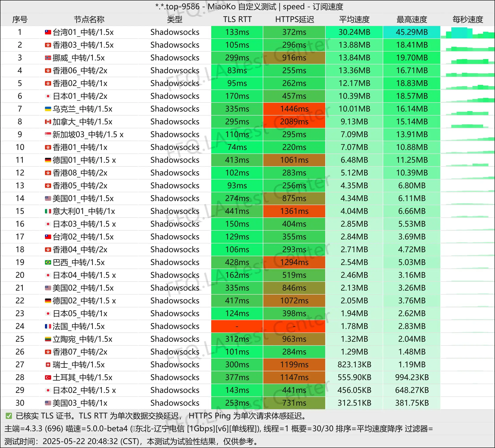The image size is (495, 448).
Task: Click the 序号 column header
Action: coord(20,19)
